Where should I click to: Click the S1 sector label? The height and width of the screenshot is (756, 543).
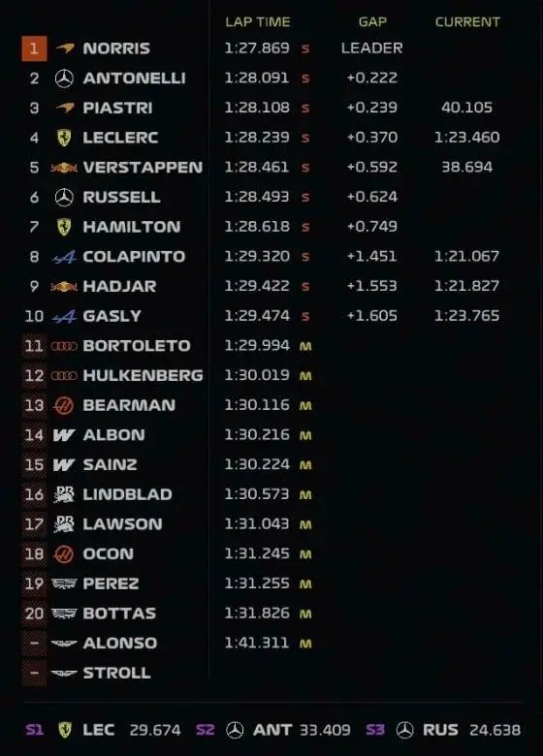coord(34,730)
